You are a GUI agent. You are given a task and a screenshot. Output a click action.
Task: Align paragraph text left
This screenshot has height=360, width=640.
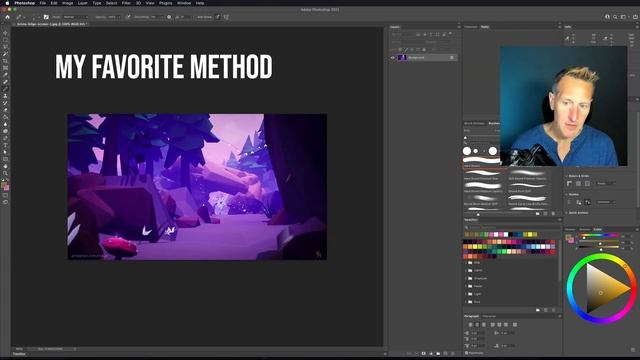470,324
